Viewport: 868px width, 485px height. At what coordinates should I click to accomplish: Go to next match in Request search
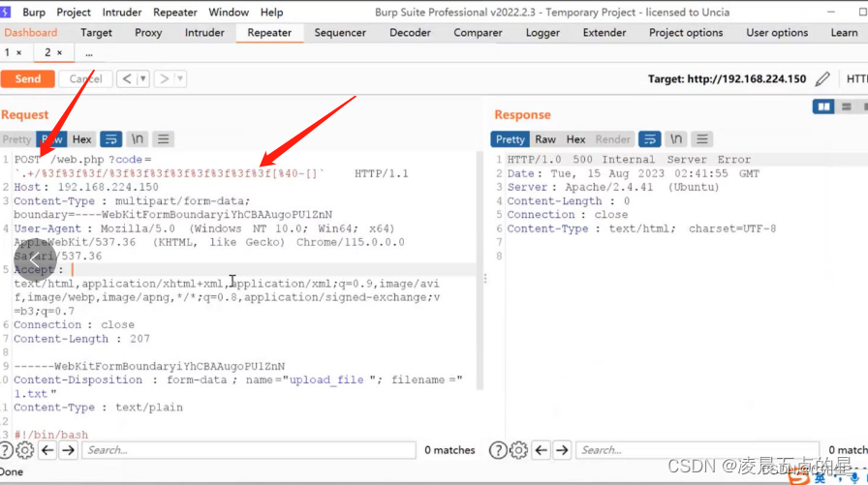pos(68,450)
